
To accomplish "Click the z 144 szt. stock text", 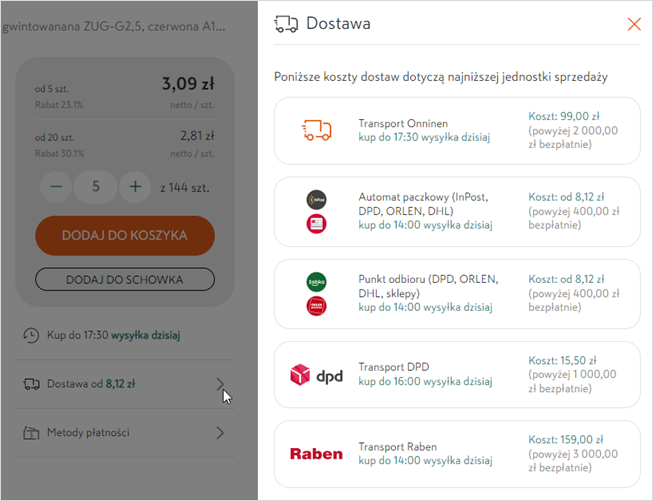I will click(185, 188).
